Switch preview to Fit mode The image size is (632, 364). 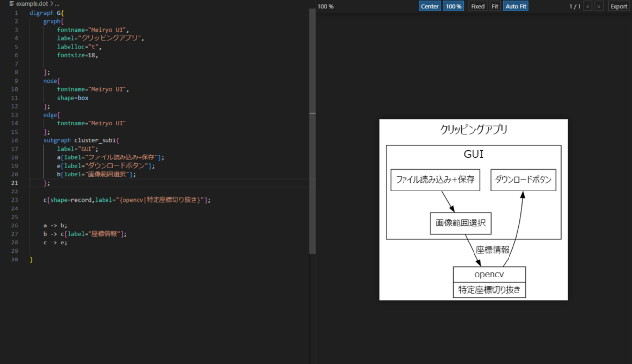pos(495,6)
